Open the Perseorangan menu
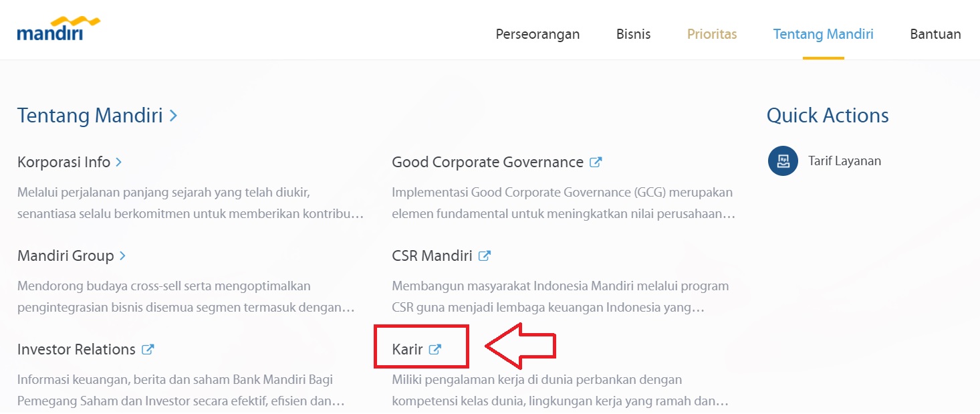The width and height of the screenshot is (980, 414). pyautogui.click(x=537, y=34)
